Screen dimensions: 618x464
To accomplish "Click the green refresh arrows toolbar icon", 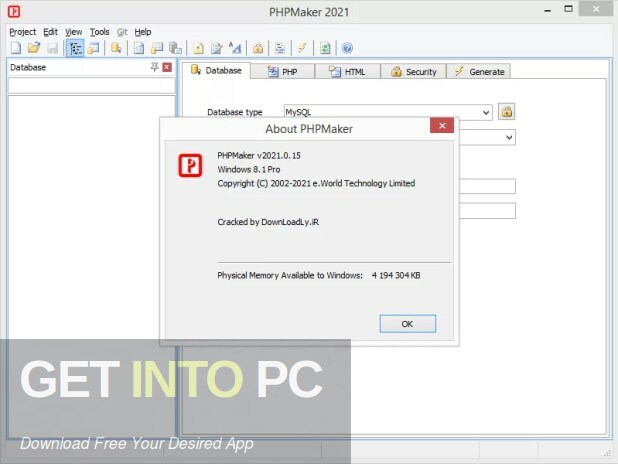I will (325, 48).
